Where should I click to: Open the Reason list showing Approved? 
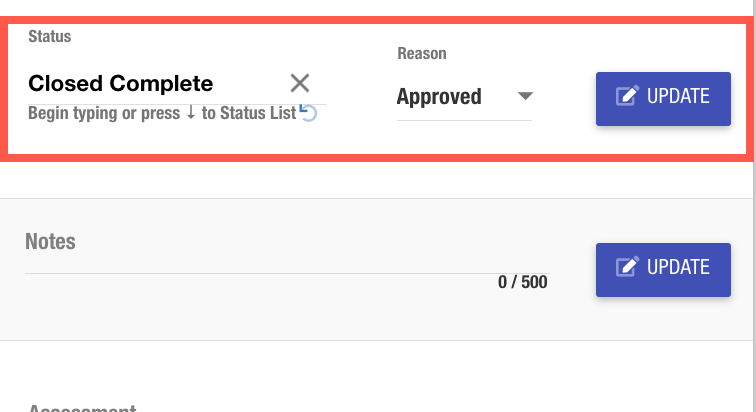click(440, 97)
